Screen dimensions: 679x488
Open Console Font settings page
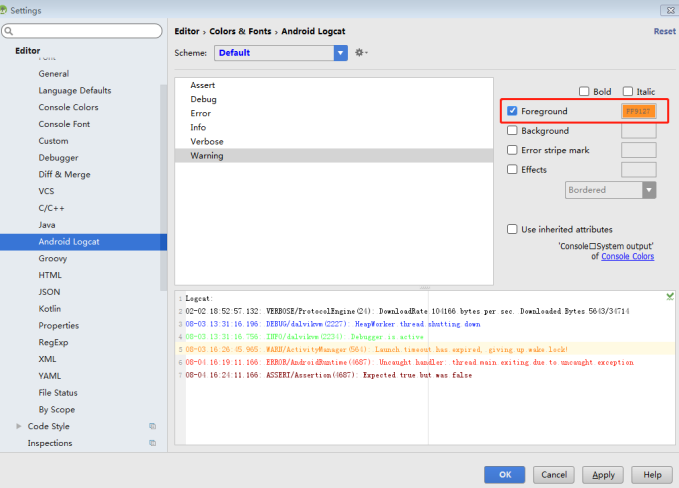point(64,124)
